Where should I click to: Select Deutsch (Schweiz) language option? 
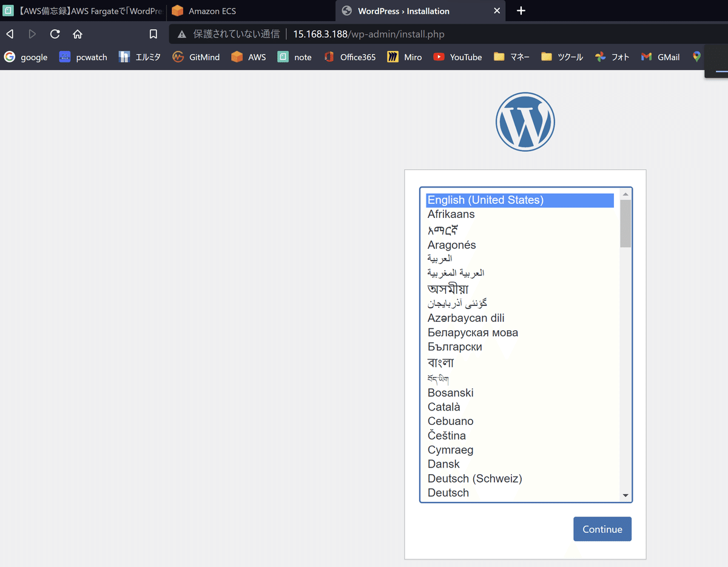(x=520, y=478)
